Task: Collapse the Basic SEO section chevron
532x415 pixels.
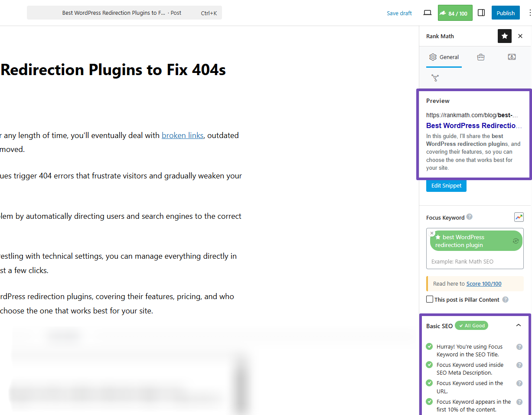Action: click(x=519, y=326)
